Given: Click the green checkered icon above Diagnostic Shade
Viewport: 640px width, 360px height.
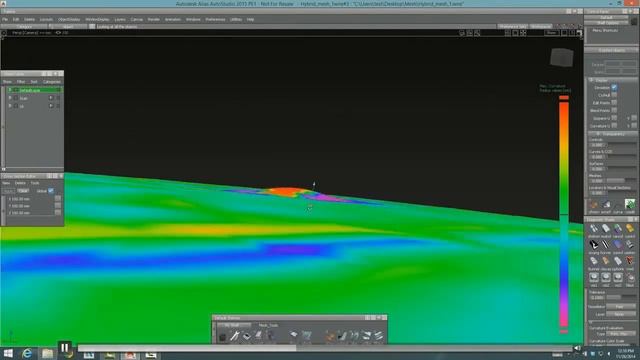Looking at the screenshot, I should [630, 204].
